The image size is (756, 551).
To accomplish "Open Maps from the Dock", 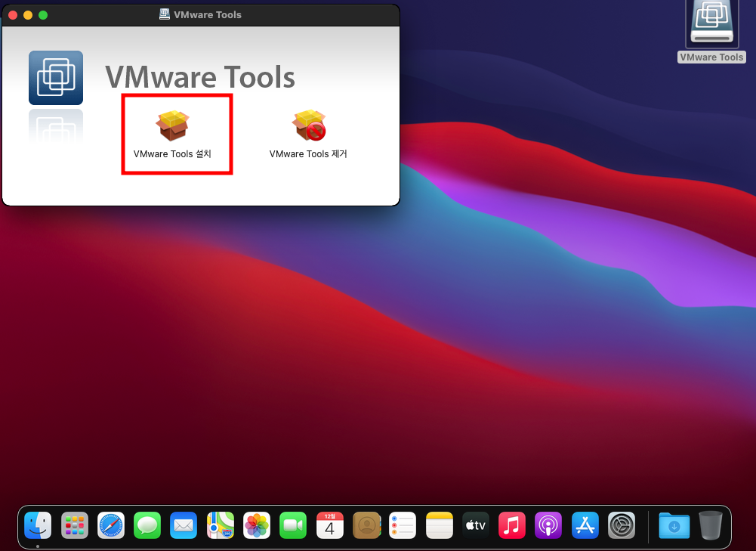I will point(221,525).
